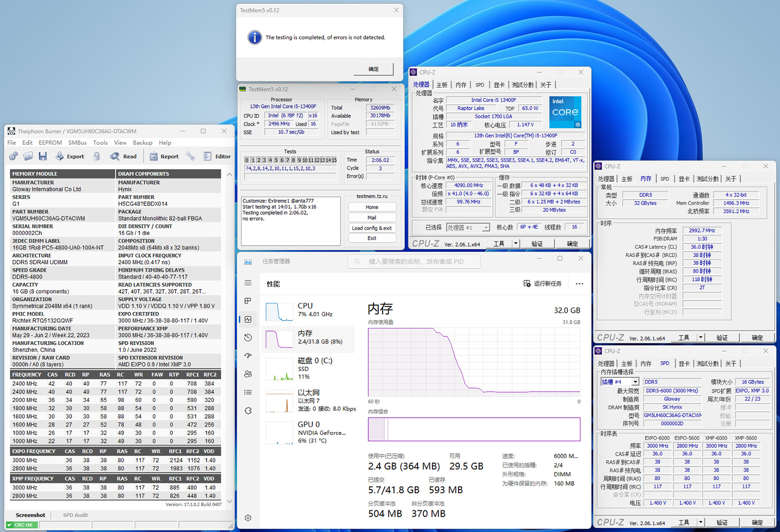
Task: Click Load config & exit in TestMem5
Action: (x=372, y=228)
